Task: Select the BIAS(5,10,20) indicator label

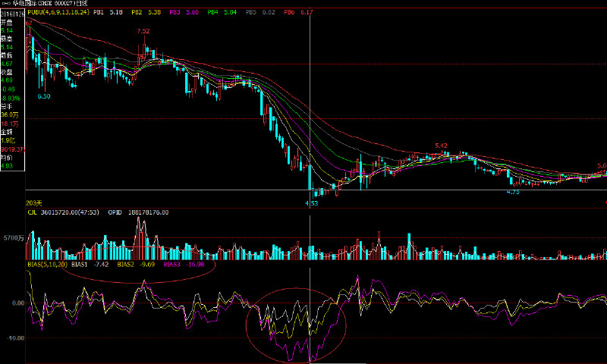Action: point(46,265)
